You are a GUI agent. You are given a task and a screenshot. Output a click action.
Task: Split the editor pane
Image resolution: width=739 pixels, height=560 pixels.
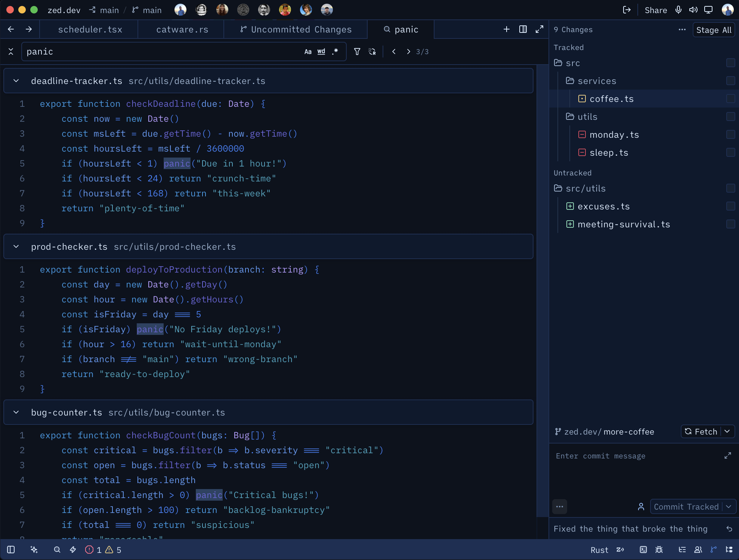coord(523,29)
